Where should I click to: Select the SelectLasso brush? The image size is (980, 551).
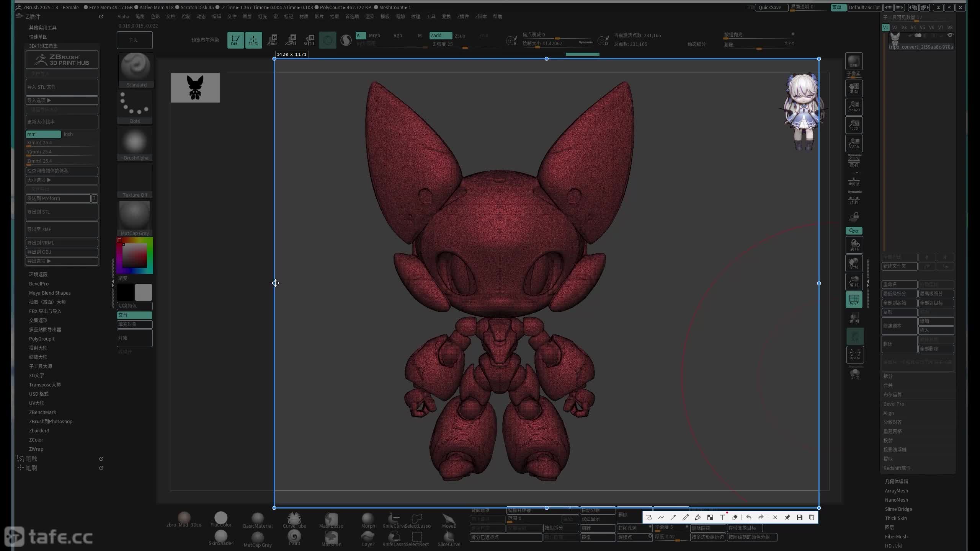417,520
